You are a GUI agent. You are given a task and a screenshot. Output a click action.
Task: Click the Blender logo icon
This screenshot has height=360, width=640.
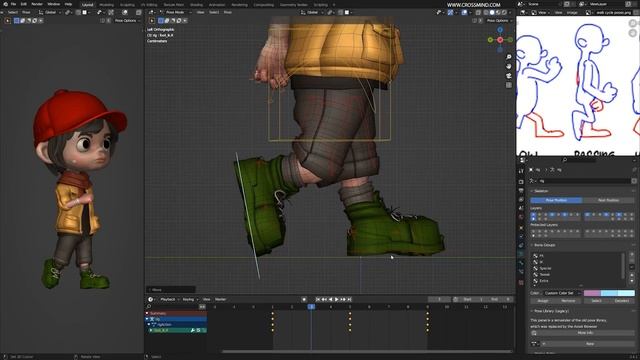pyautogui.click(x=5, y=4)
